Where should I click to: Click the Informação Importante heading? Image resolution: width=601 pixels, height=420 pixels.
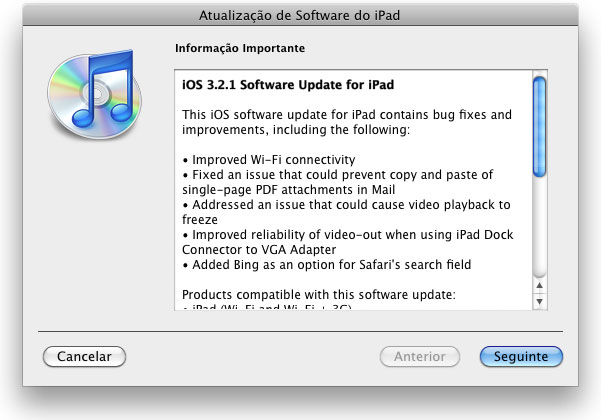(x=240, y=48)
